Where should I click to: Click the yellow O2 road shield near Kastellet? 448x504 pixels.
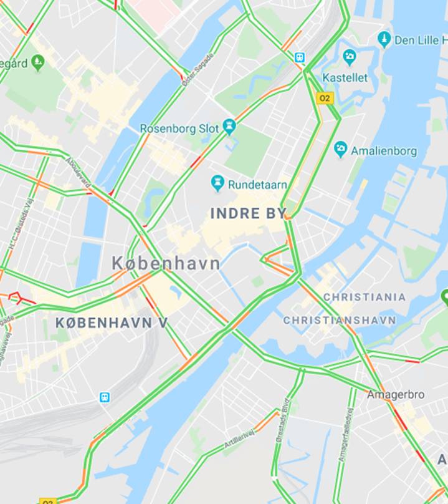click(x=325, y=98)
